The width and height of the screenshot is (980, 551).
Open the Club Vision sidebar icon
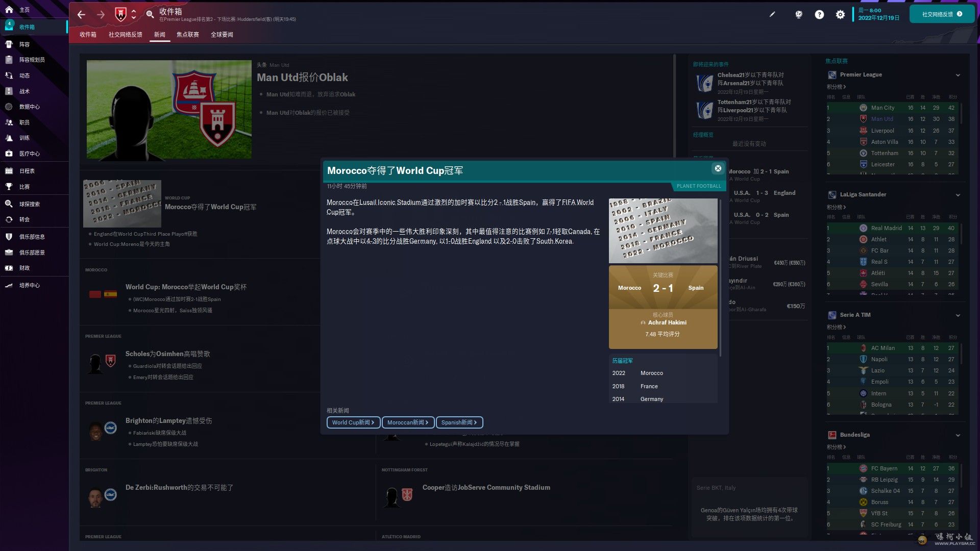pos(9,253)
